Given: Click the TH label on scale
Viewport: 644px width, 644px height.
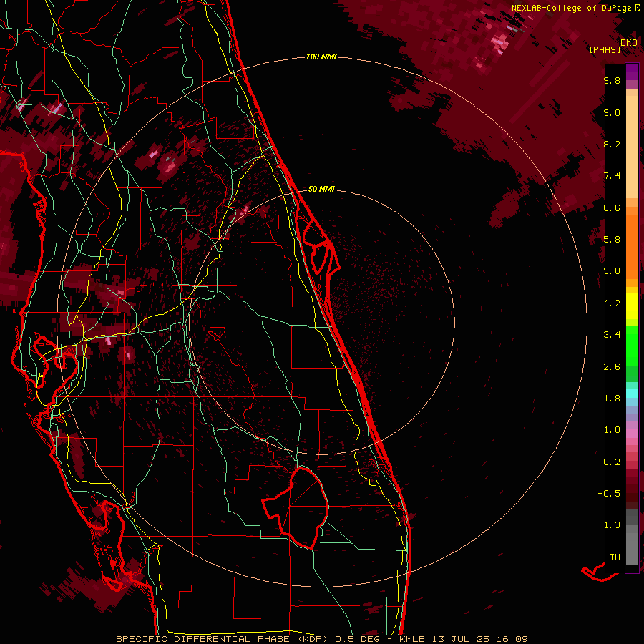Looking at the screenshot, I should click(615, 557).
